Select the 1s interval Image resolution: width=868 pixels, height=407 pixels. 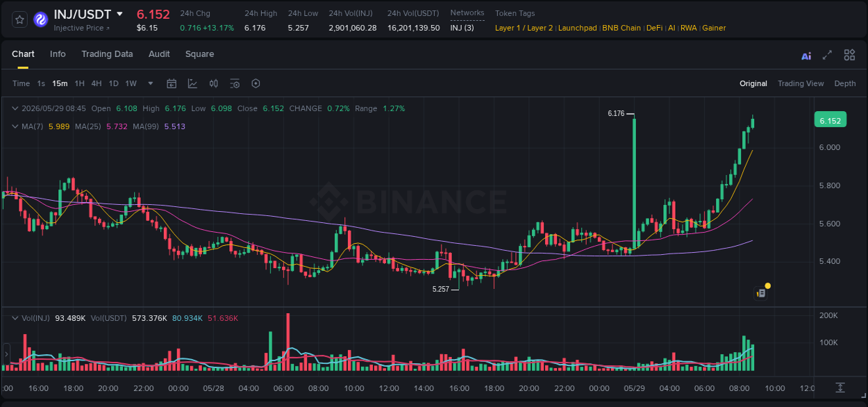coord(41,83)
